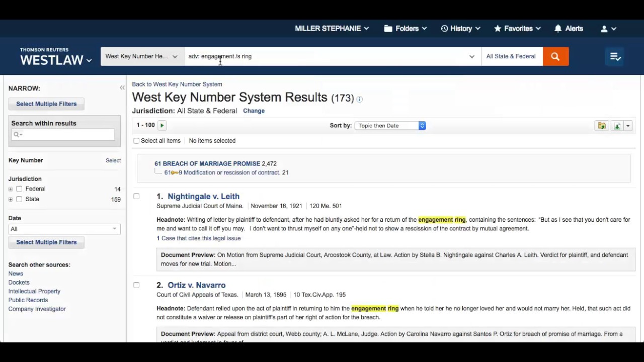The width and height of the screenshot is (644, 362).
Task: Click the key icon in 61-9 classification
Action: (175, 172)
